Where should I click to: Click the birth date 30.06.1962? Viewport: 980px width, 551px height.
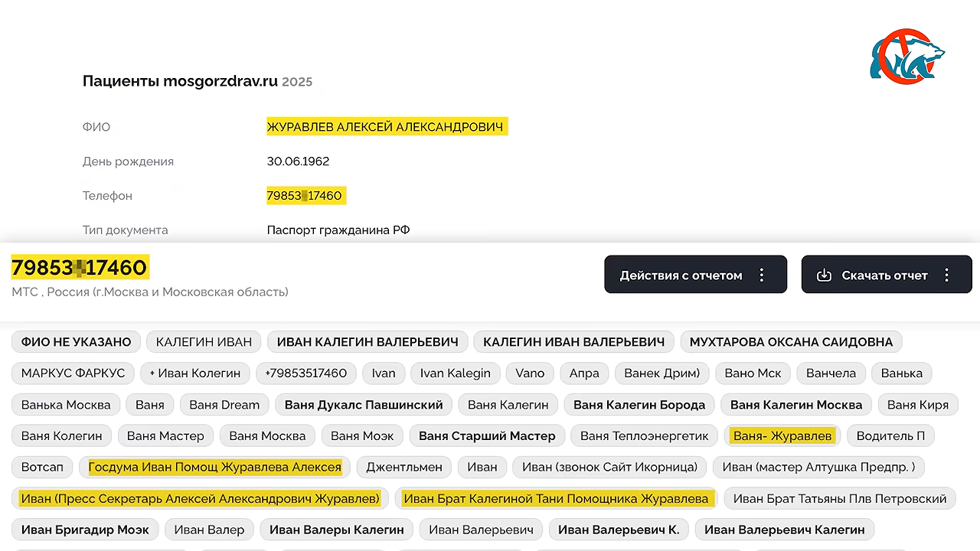(298, 161)
